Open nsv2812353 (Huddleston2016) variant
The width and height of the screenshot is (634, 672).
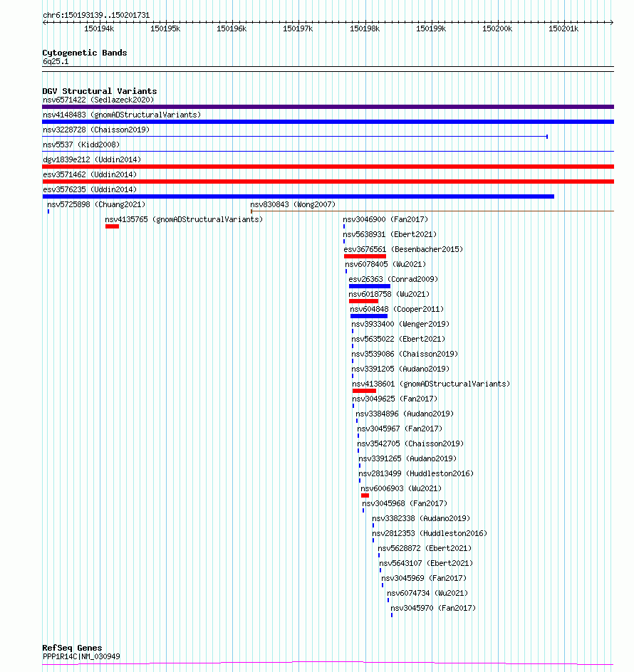pos(430,534)
